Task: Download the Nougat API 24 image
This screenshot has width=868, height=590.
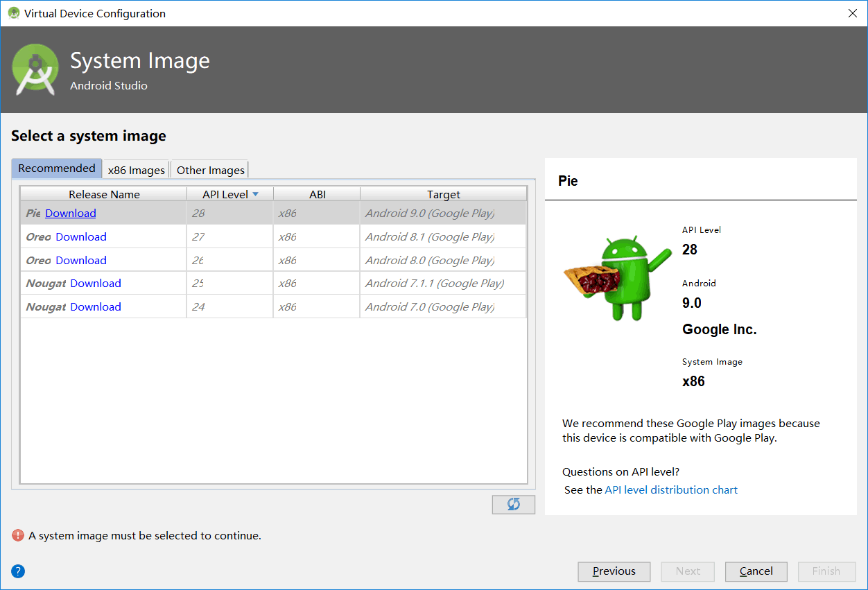Action: [x=96, y=306]
